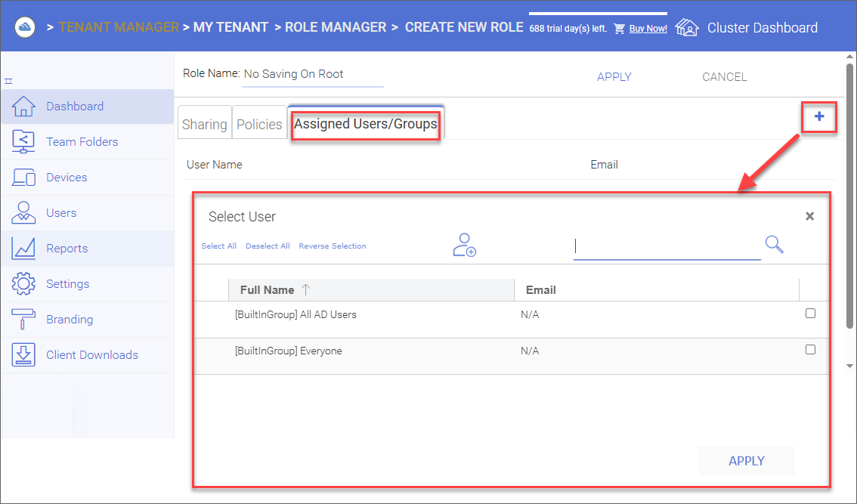Check the All AD Users checkbox

coord(811,314)
